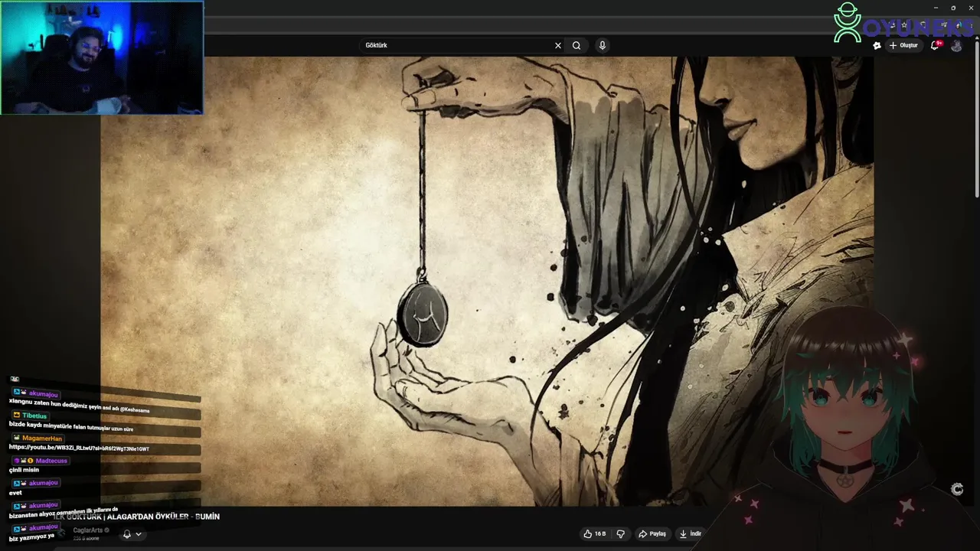The image size is (980, 551).
Task: Click the İLK GÖKTÜRK video title
Action: tap(136, 517)
